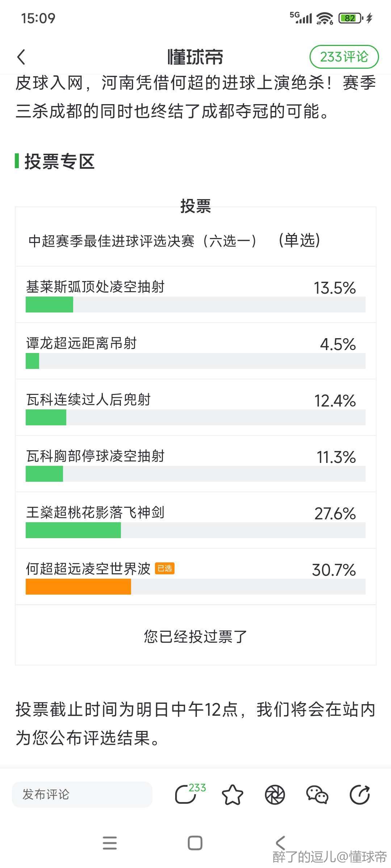Tap the 懂球帝 title logo

195,57
